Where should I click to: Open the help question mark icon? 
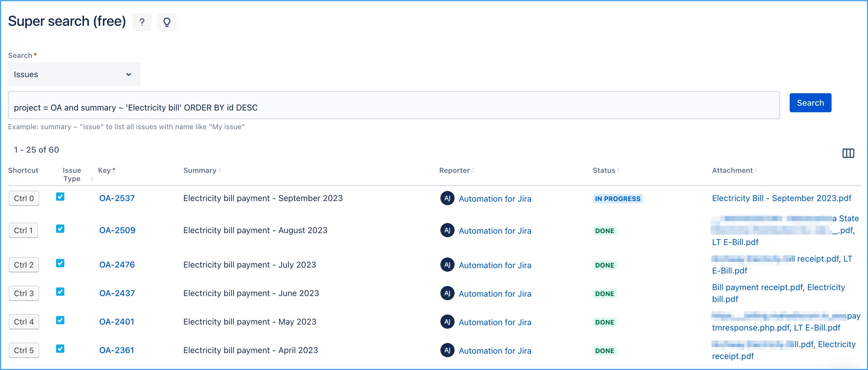click(x=142, y=22)
